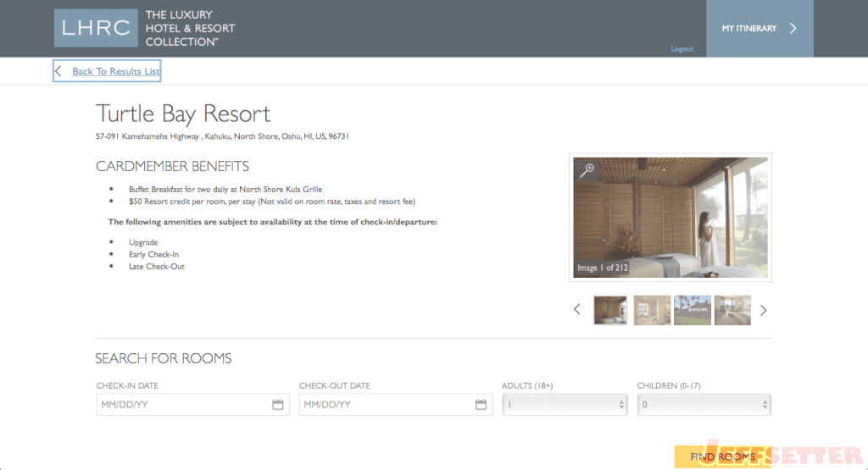Expand the Children (0-17) dropdown
The height and width of the screenshot is (470, 868).
704,405
